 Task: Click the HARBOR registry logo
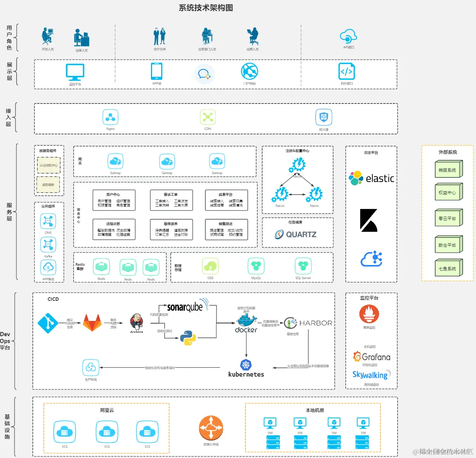coord(308,323)
